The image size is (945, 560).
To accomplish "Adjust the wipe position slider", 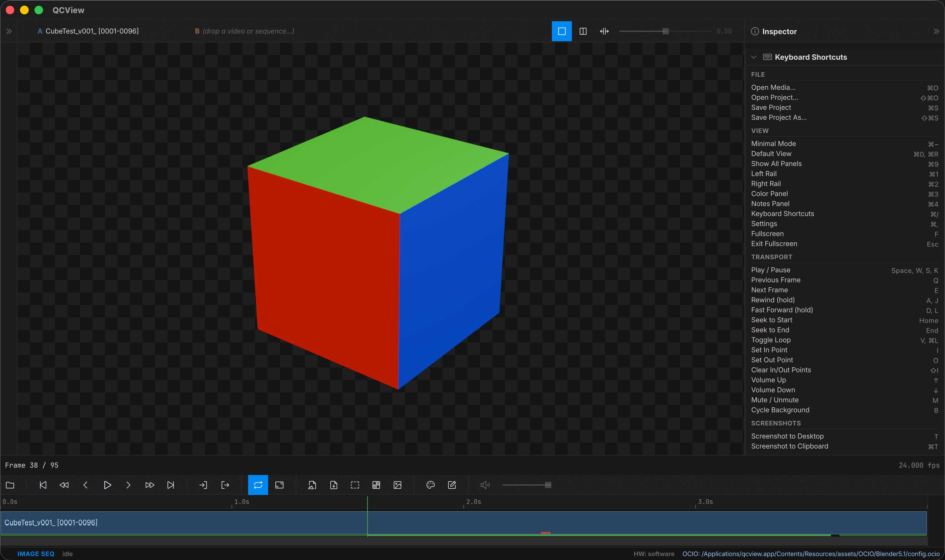I will [x=665, y=31].
